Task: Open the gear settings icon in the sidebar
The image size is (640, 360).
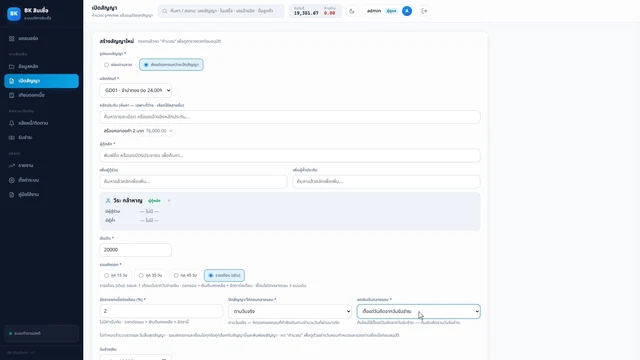Action: pyautogui.click(x=11, y=180)
